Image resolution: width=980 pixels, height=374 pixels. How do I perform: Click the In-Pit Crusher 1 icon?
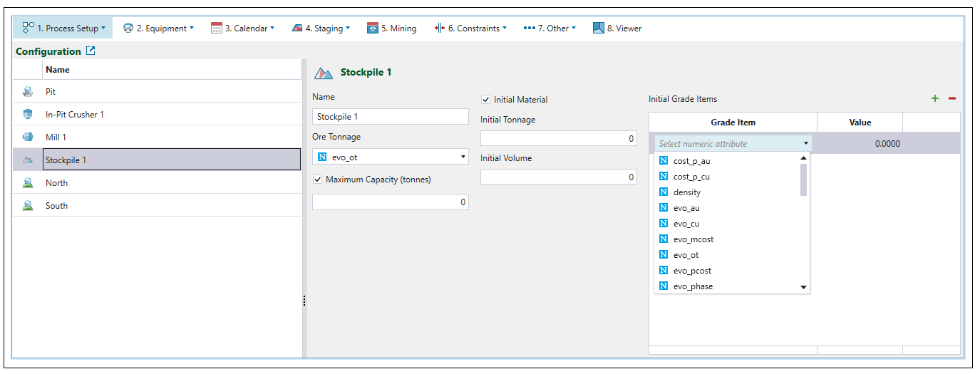pyautogui.click(x=28, y=115)
